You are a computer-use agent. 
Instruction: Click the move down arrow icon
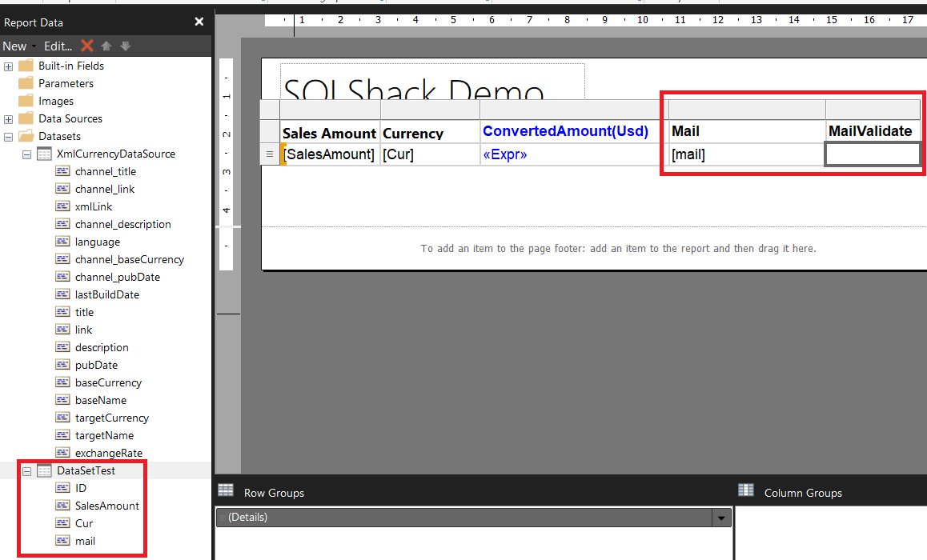tap(126, 46)
